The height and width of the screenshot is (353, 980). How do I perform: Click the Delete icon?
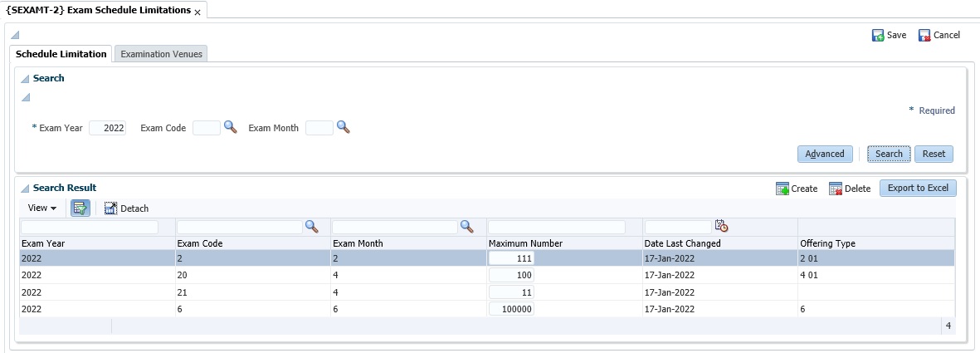[x=836, y=189]
